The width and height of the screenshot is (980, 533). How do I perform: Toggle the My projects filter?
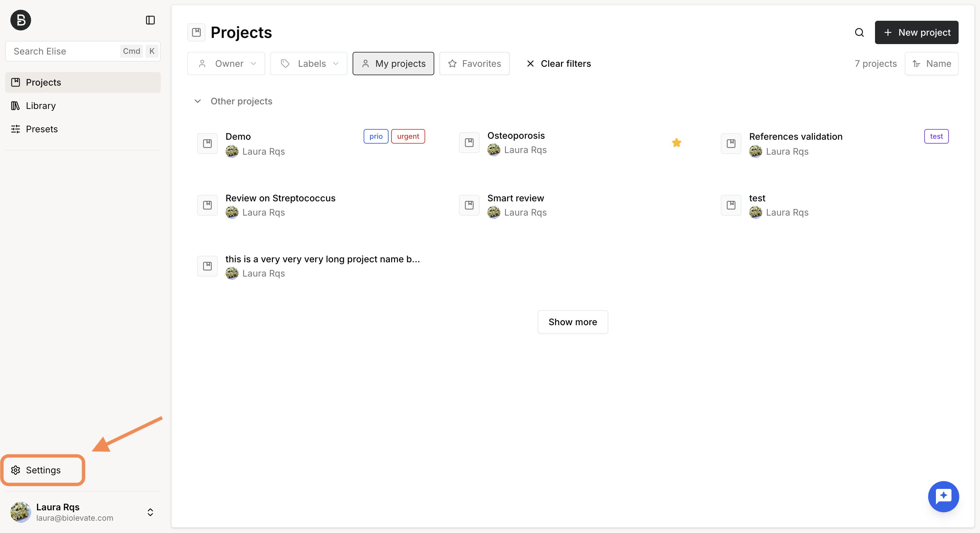point(393,64)
